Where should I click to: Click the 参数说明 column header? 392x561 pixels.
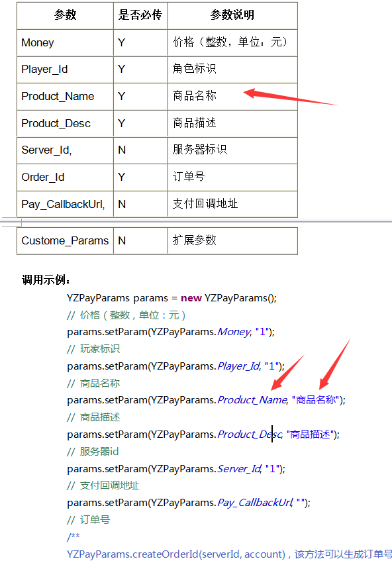pyautogui.click(x=232, y=15)
